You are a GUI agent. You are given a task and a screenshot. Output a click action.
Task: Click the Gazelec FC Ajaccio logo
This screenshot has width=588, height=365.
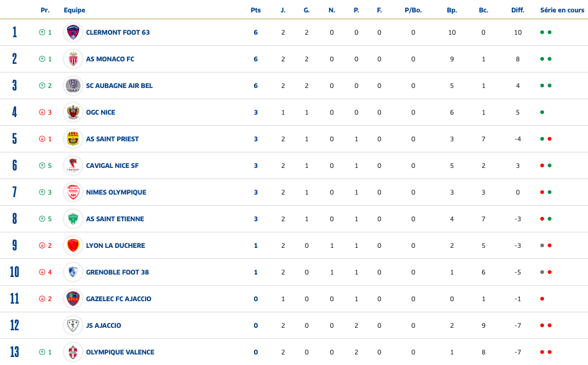[x=73, y=299]
